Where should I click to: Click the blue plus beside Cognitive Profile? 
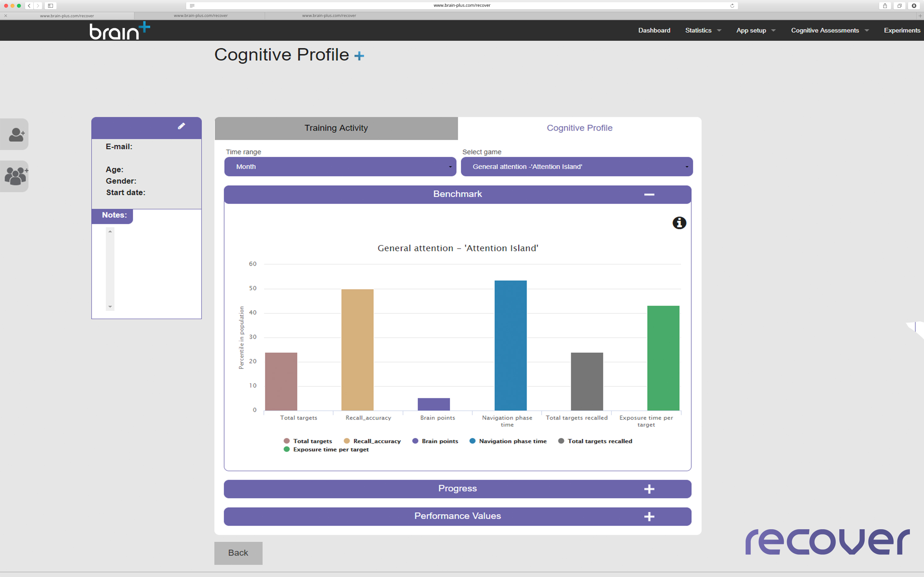coord(359,56)
